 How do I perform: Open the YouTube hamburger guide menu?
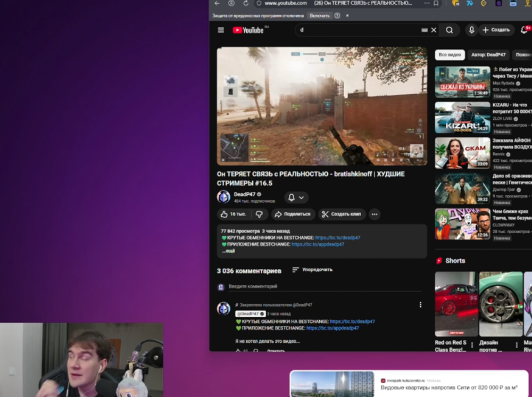click(221, 30)
